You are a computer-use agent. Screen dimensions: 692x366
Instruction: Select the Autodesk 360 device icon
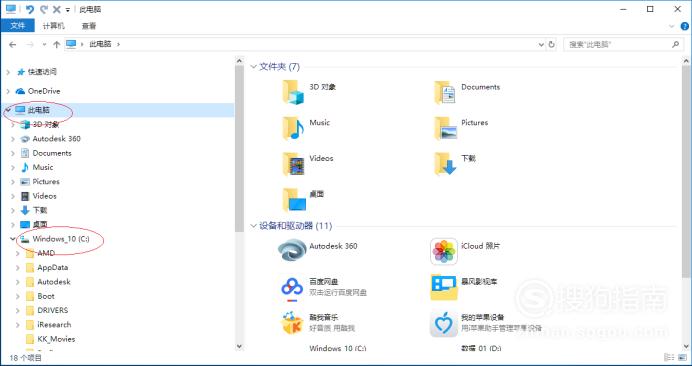(x=292, y=251)
